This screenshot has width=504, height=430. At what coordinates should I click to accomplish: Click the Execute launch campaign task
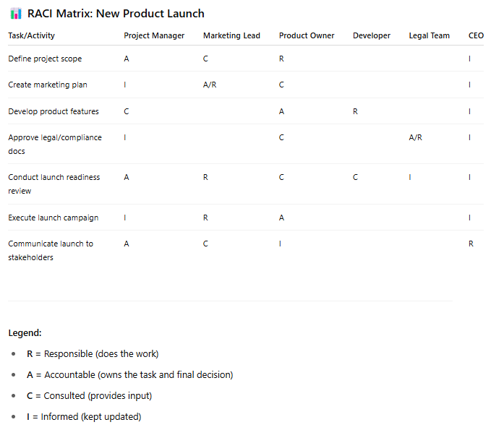point(54,218)
